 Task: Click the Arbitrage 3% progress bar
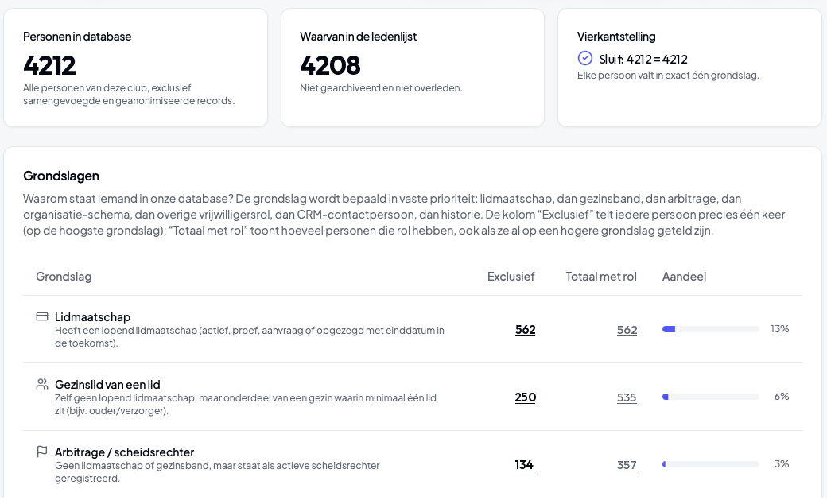click(710, 464)
